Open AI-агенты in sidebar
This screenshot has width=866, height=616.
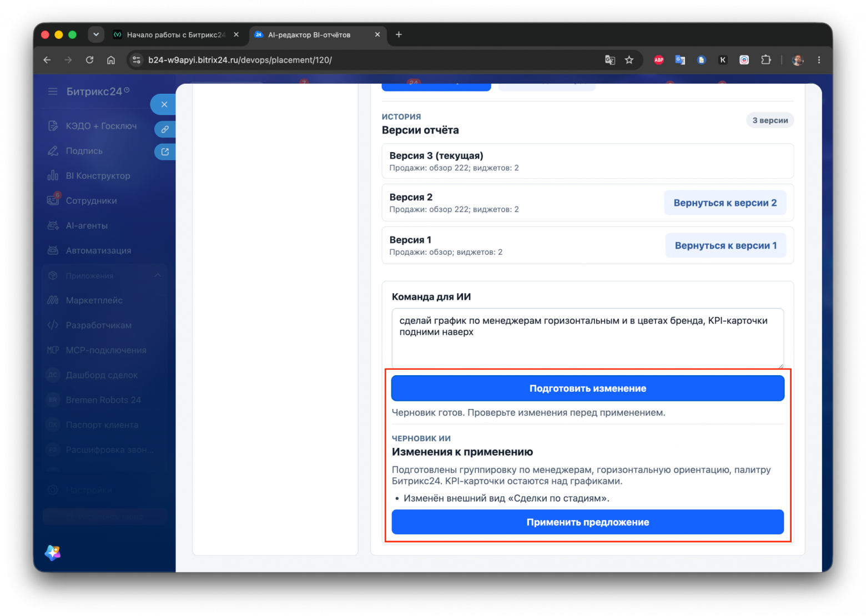coord(87,226)
